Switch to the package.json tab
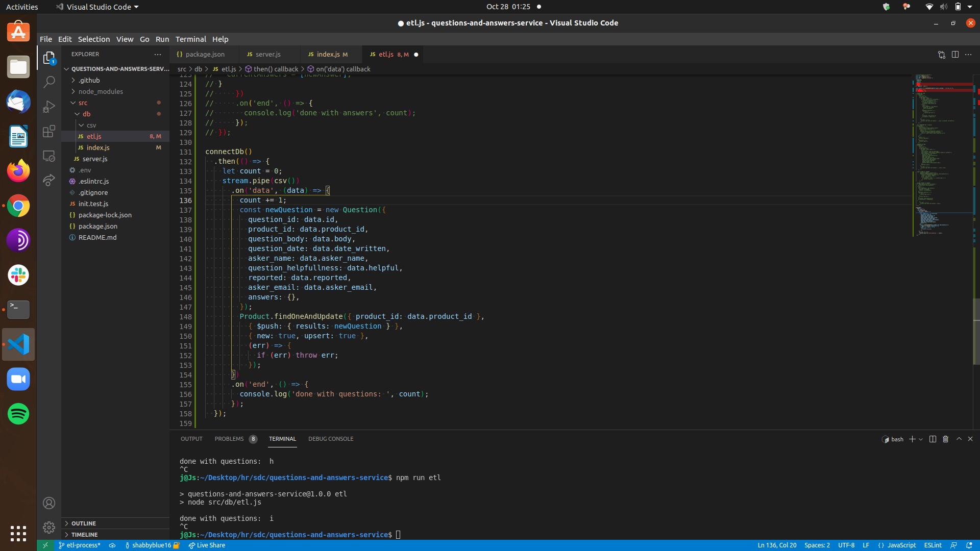This screenshot has width=980, height=551. 204,54
